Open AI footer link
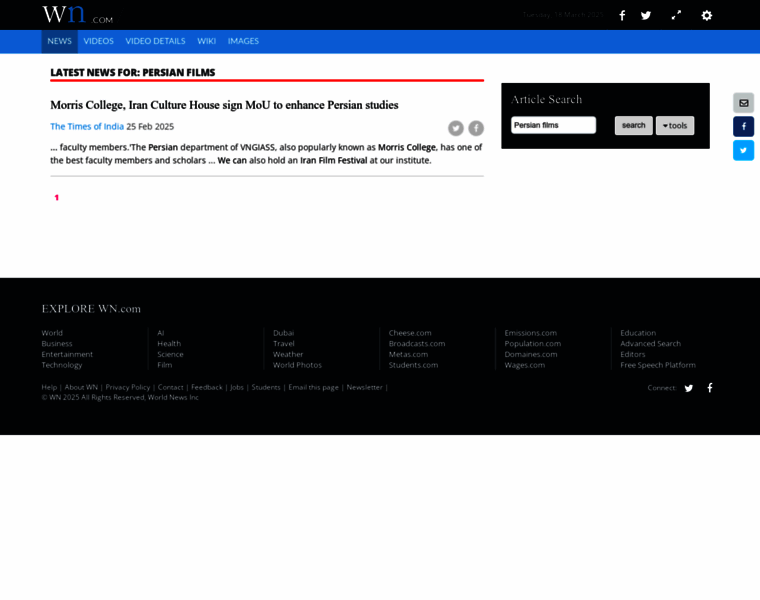This screenshot has height=600, width=760. (161, 333)
